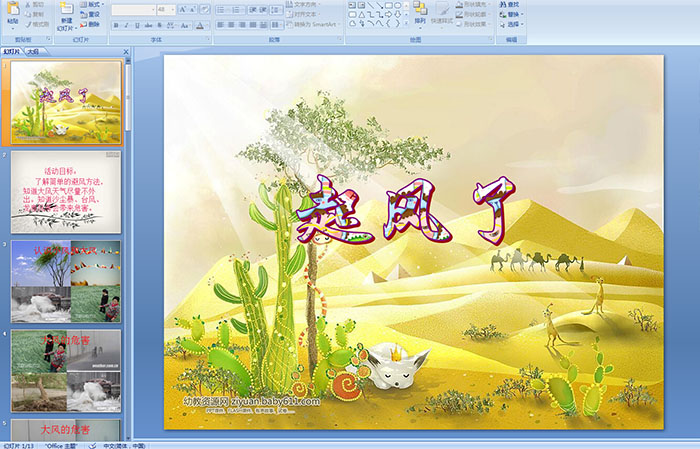Apply a bulleted list
The image size is (700, 449).
222,9
